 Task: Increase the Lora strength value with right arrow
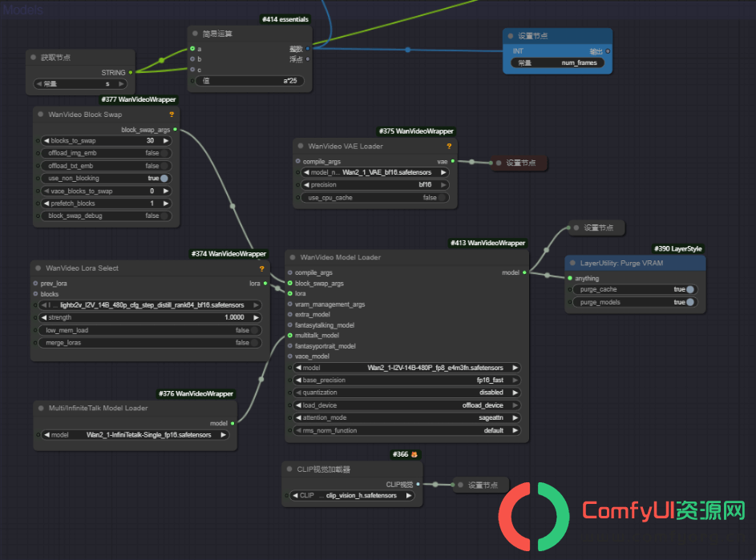256,317
